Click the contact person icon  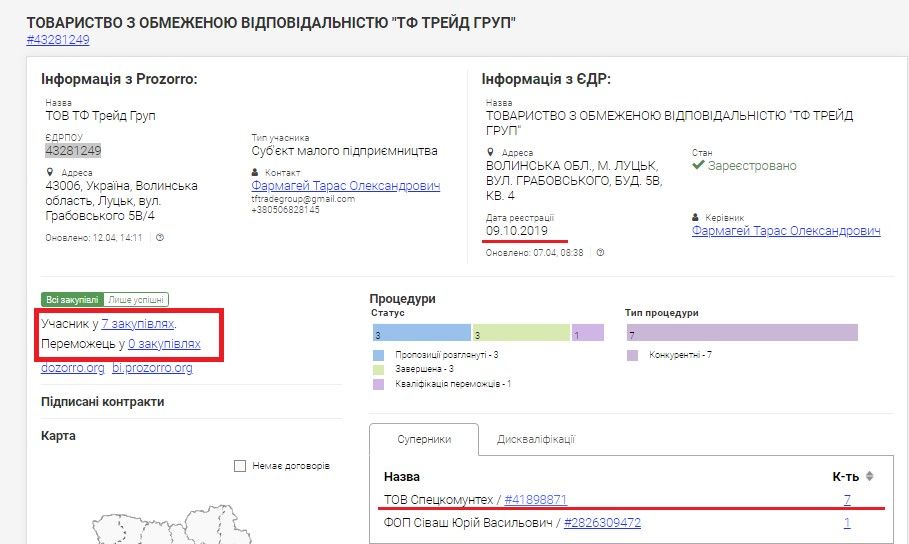click(x=254, y=172)
